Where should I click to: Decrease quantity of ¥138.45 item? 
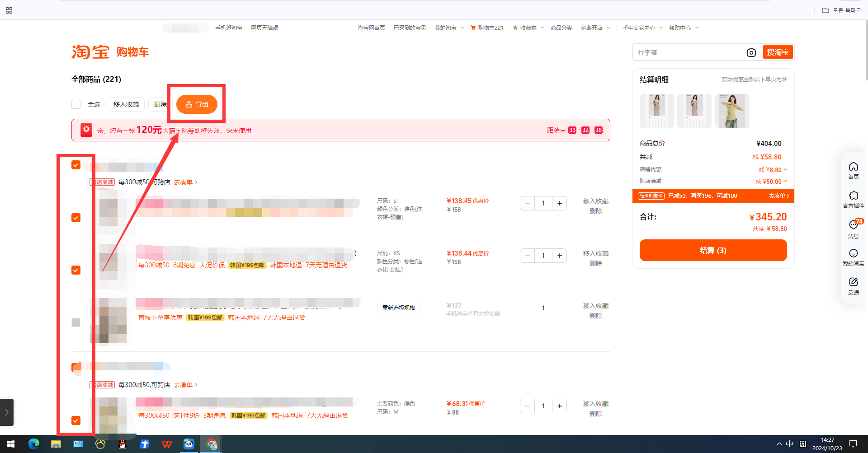click(x=527, y=203)
